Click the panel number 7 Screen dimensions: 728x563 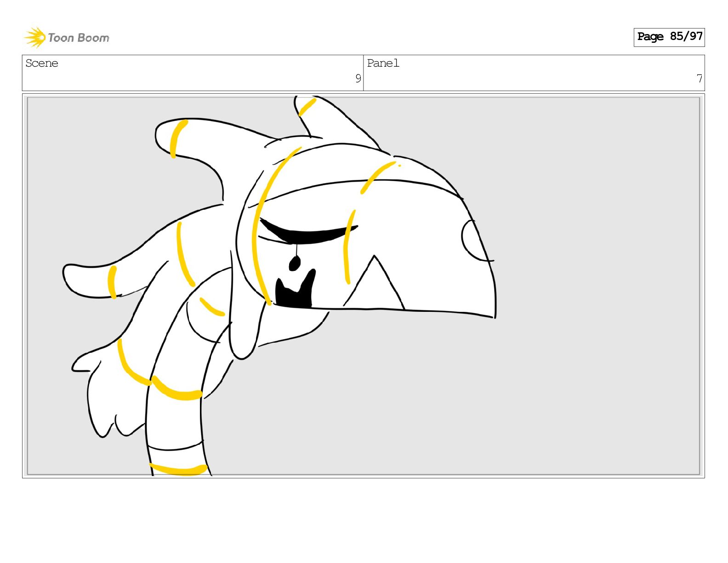(x=700, y=79)
